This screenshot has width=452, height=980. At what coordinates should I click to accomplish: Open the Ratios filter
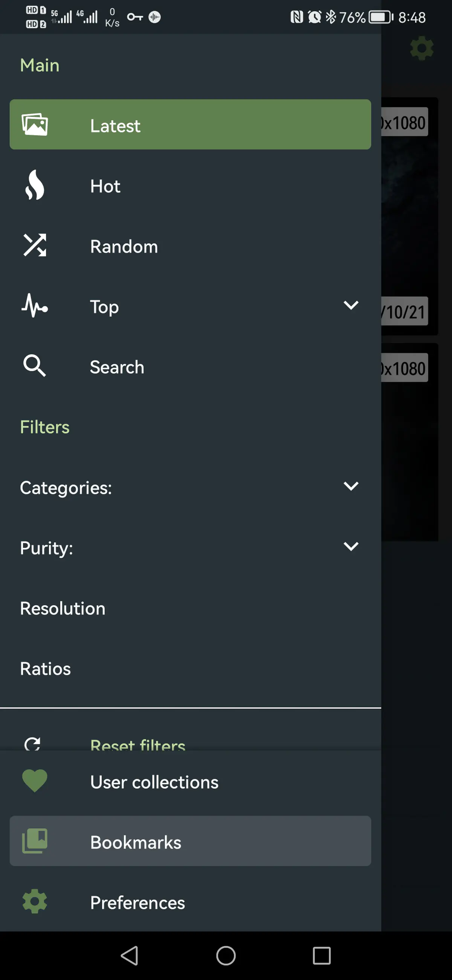(46, 668)
